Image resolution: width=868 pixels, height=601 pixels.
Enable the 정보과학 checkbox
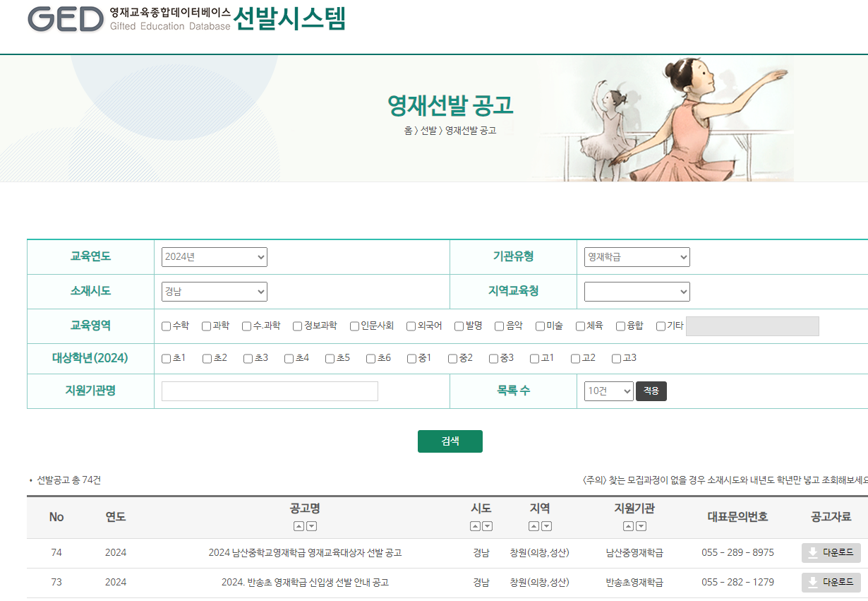[x=297, y=326]
